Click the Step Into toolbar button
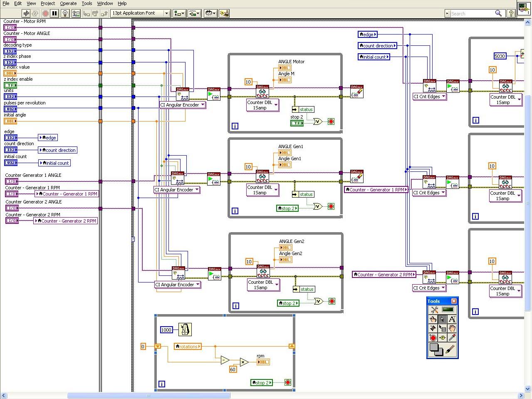This screenshot has height=399, width=532. (x=87, y=13)
